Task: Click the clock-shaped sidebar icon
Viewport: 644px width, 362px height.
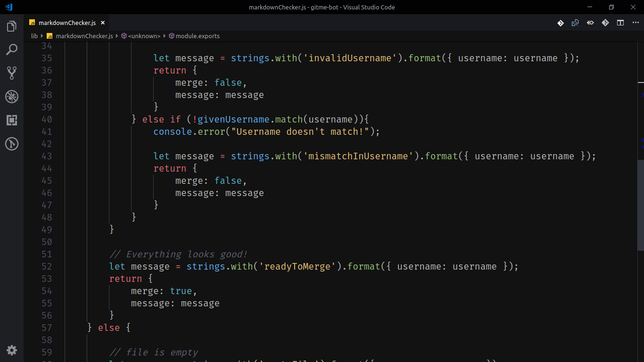Action: pyautogui.click(x=11, y=144)
